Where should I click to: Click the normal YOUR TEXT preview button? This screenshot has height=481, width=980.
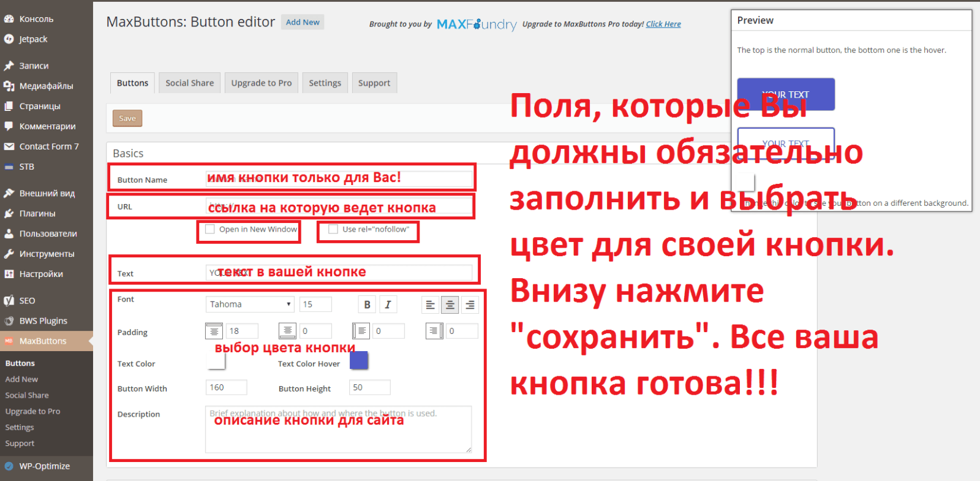pyautogui.click(x=786, y=94)
